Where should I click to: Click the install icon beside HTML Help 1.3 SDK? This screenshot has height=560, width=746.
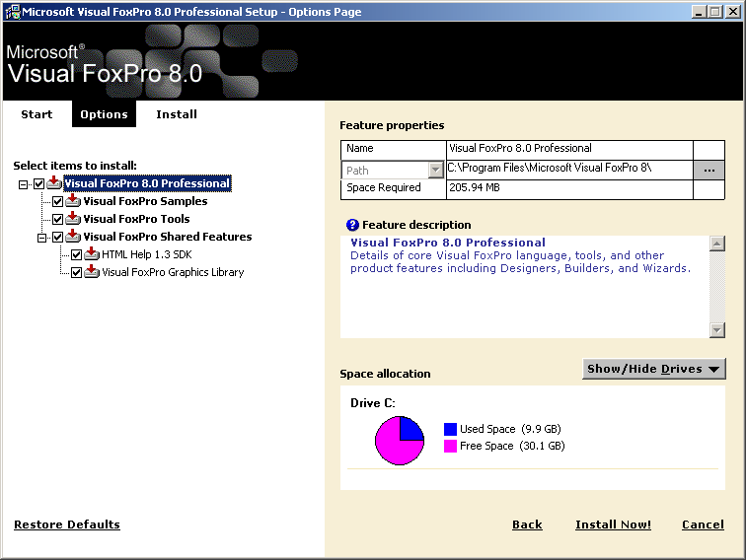pos(92,253)
